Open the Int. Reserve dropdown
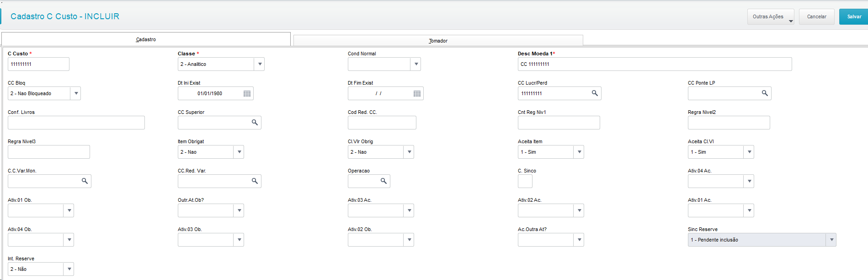This screenshot has height=280, width=868. point(69,269)
